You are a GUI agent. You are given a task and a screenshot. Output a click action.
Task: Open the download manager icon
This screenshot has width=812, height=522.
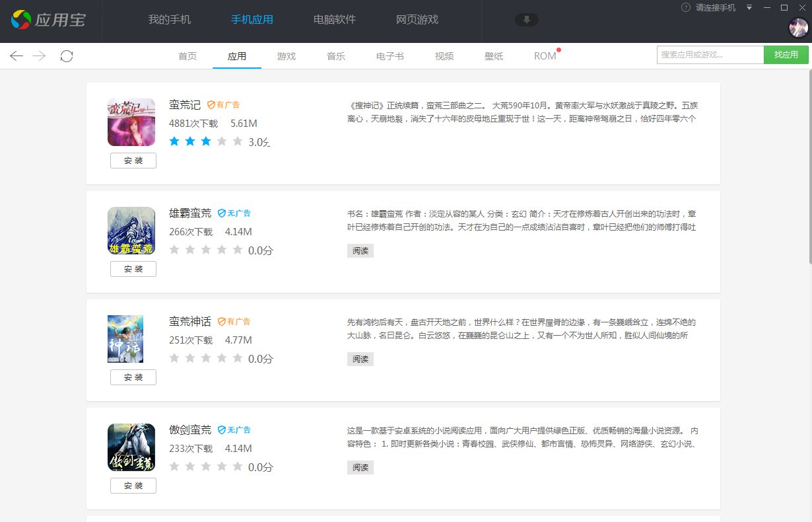[x=526, y=20]
